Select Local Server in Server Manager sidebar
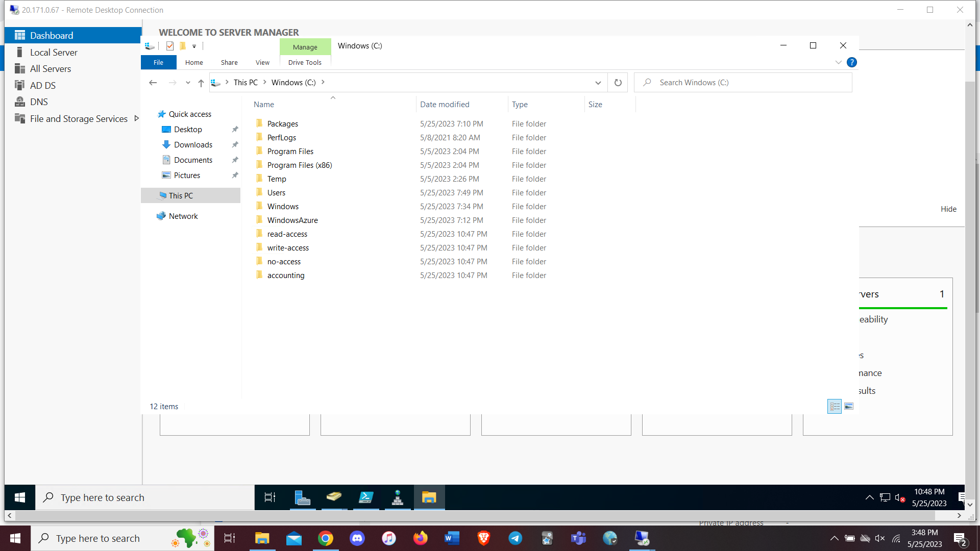 click(54, 53)
